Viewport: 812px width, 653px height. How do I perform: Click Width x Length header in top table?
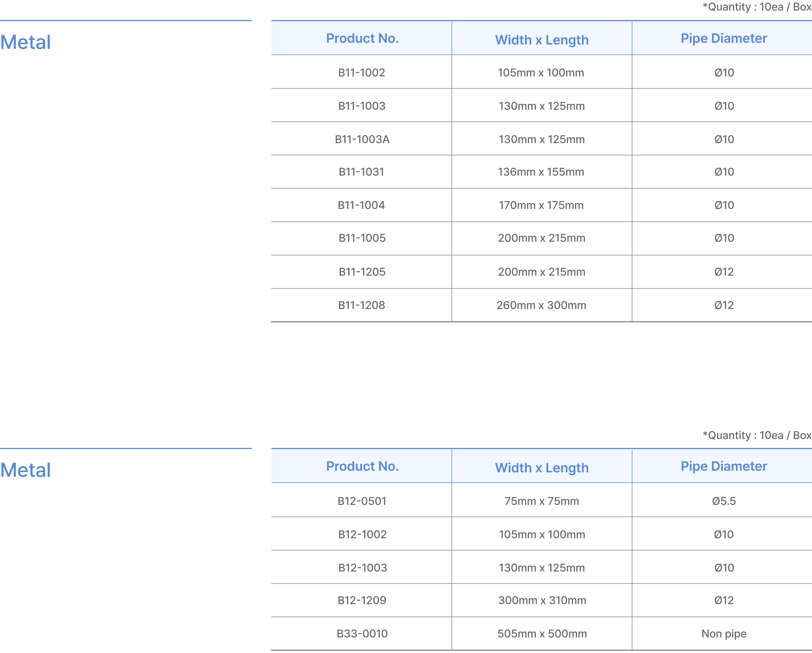[542, 40]
